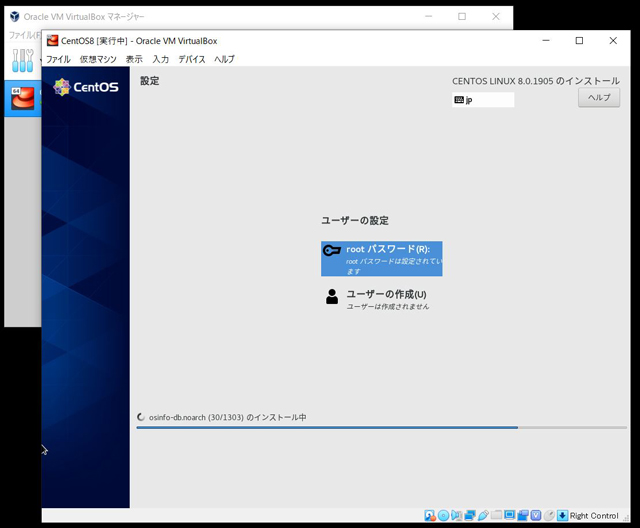
Task: Click the keyboard capture host key arrow icon
Action: [562, 516]
